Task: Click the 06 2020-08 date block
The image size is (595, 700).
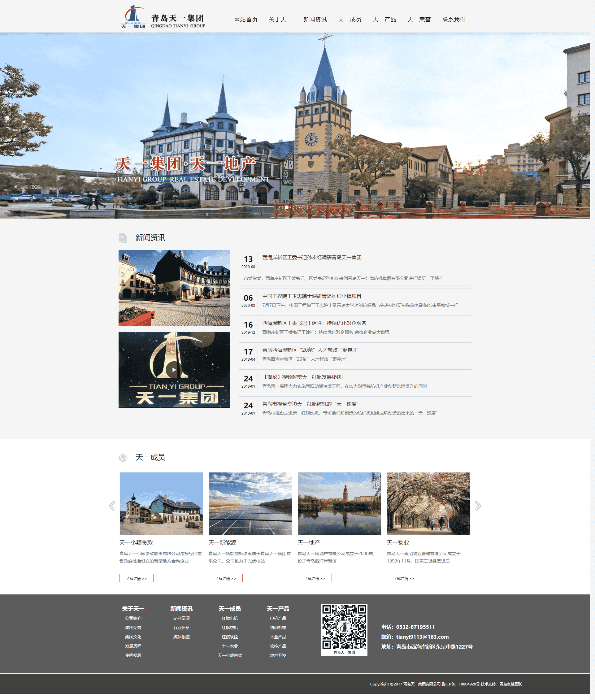Action: pyautogui.click(x=248, y=300)
